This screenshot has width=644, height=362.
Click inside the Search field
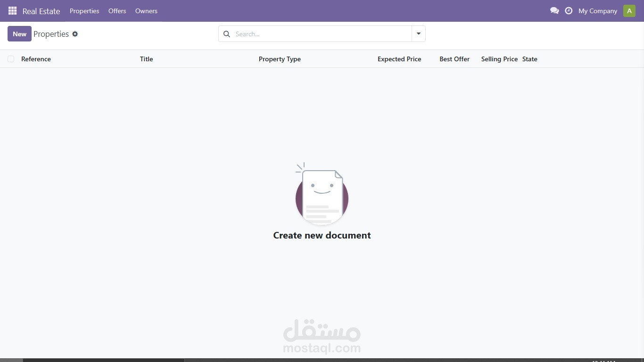tap(323, 34)
